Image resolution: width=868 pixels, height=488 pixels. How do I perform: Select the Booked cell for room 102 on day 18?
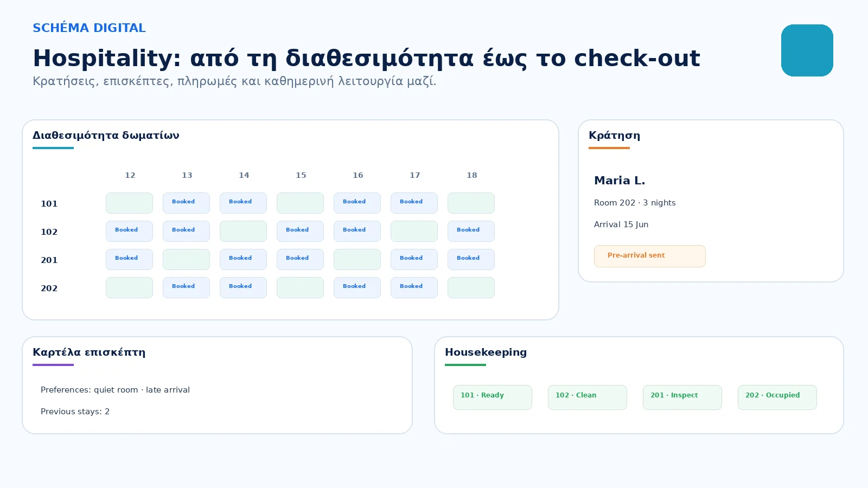(471, 232)
